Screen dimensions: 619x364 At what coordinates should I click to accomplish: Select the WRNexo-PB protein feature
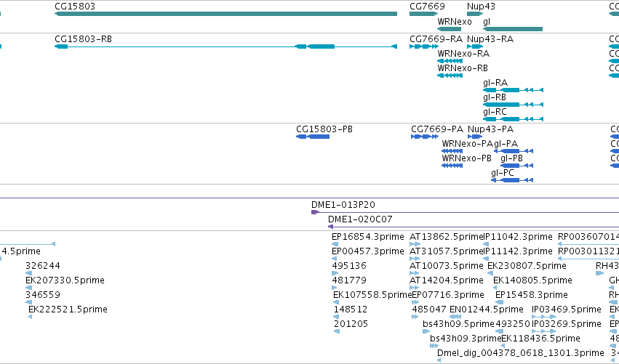click(x=452, y=166)
